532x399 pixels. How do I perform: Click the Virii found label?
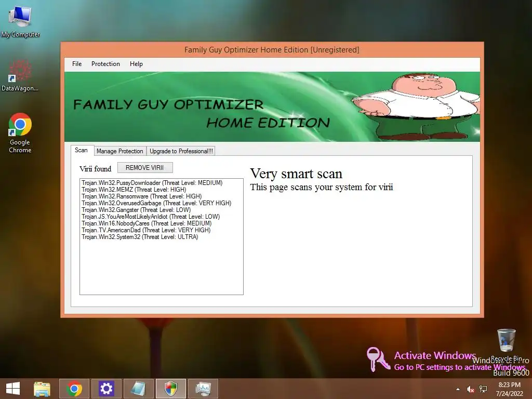click(x=96, y=169)
